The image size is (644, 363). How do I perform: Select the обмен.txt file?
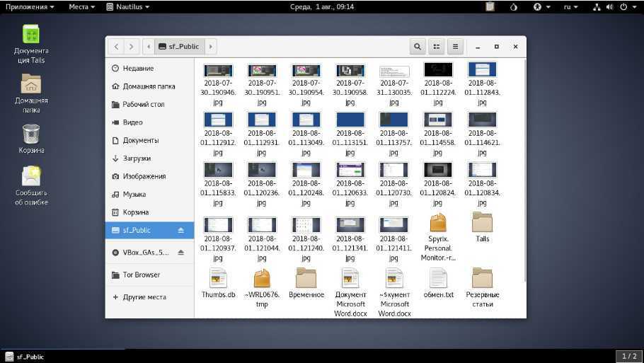pyautogui.click(x=438, y=283)
